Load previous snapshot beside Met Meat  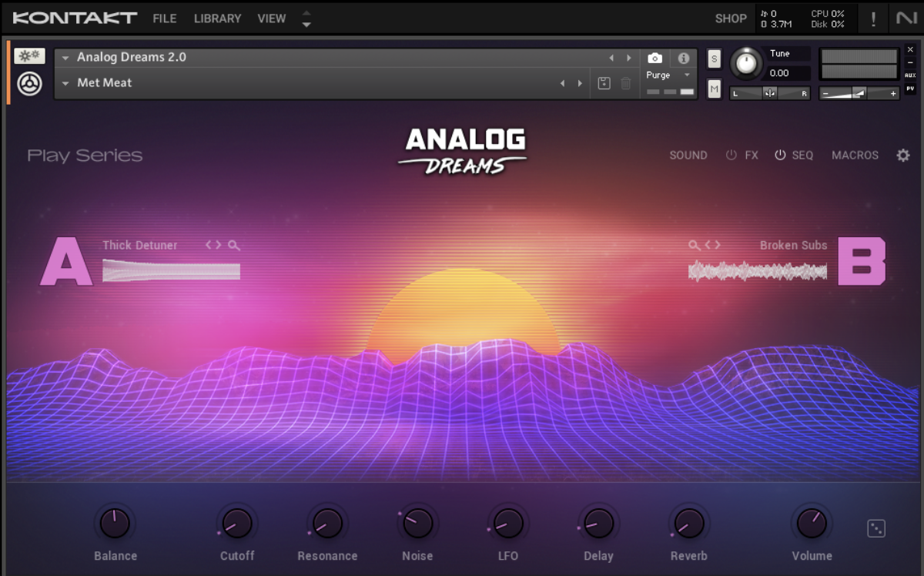point(562,83)
